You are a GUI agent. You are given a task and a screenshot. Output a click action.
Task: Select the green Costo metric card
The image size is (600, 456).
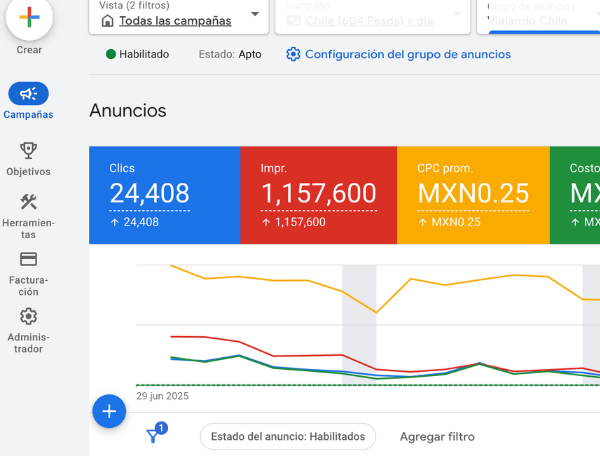(x=575, y=195)
